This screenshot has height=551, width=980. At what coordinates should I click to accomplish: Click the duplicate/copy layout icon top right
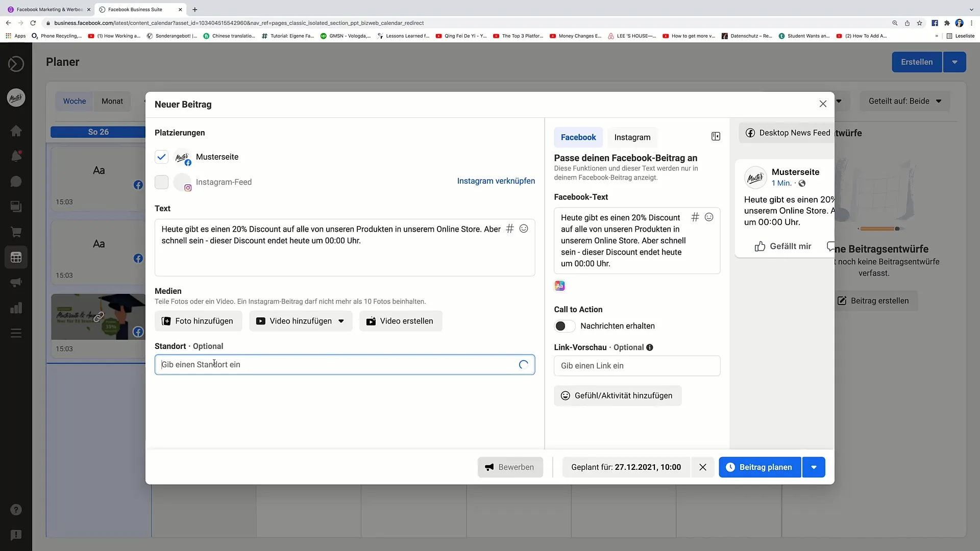(716, 137)
